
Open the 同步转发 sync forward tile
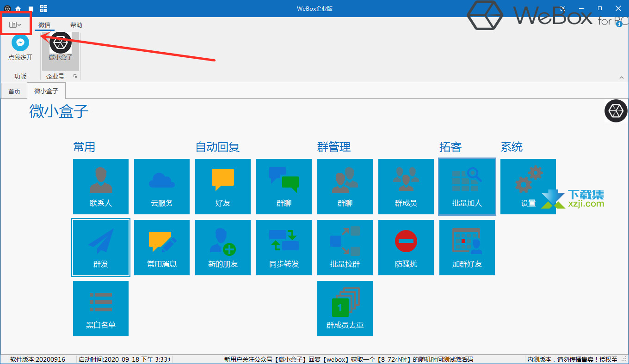pyautogui.click(x=284, y=248)
